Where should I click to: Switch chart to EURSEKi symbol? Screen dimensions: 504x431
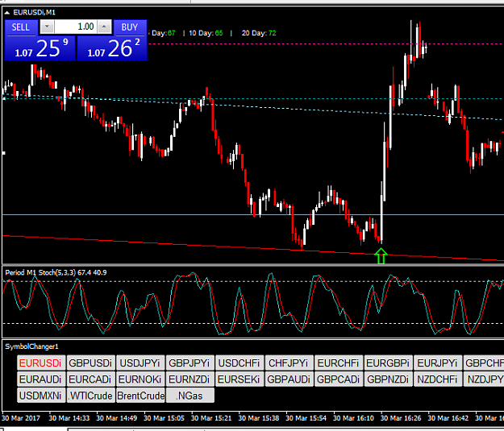click(240, 379)
